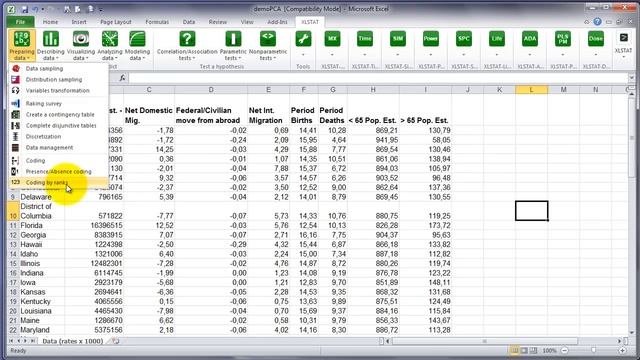Image resolution: width=640 pixels, height=360 pixels.
Task: Open the Analyzing data menu
Action: [x=110, y=45]
